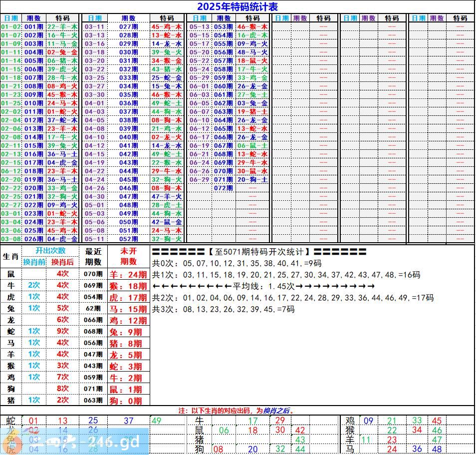
Task: Click the date cell 01-02
Action: pyautogui.click(x=10, y=27)
